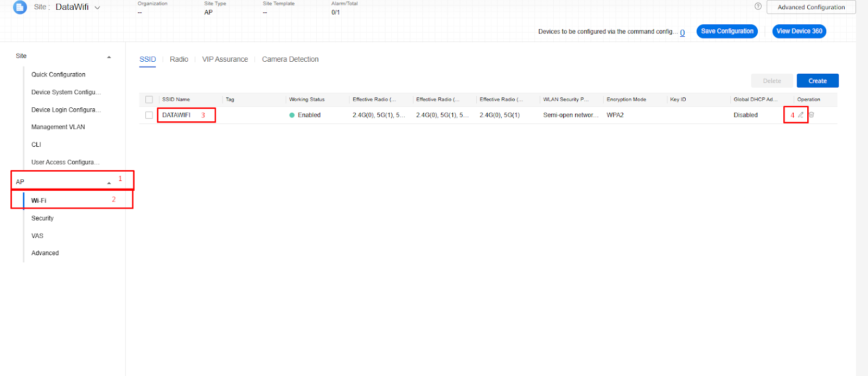Click the WPA2 encryption cell
Viewport: 868px width, 376px height.
pos(615,115)
